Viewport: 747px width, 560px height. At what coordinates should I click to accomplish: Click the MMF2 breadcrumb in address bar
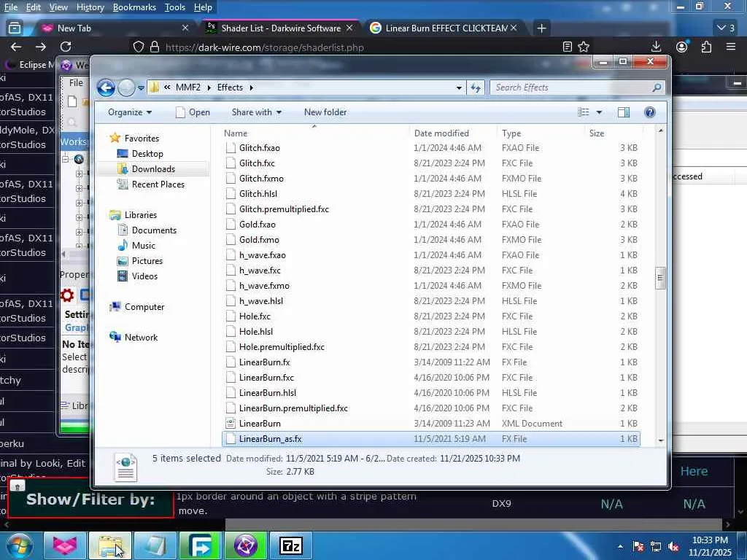point(187,87)
